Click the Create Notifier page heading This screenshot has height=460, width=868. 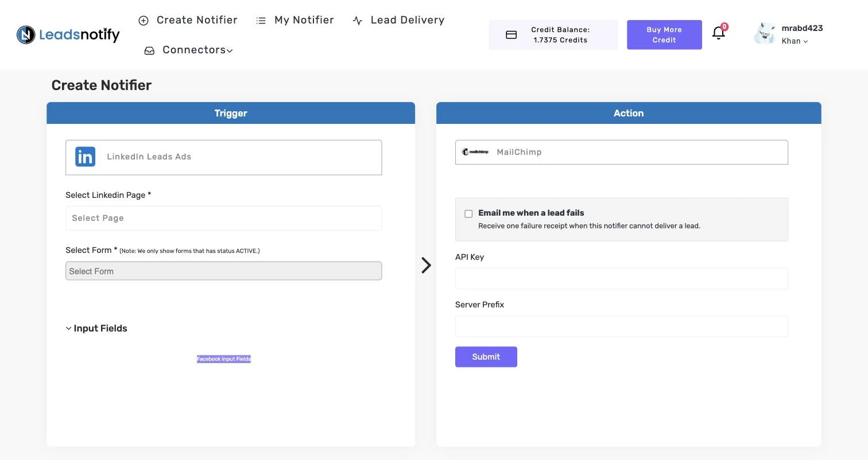click(x=102, y=85)
